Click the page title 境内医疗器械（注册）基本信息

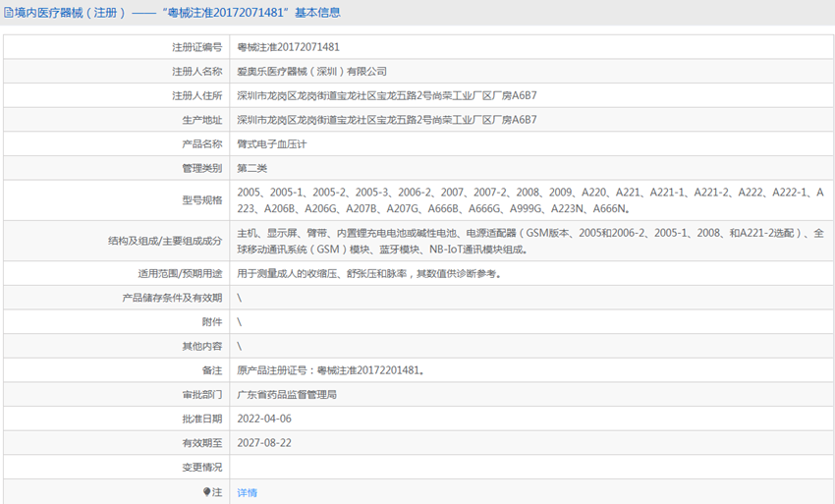coord(177,13)
